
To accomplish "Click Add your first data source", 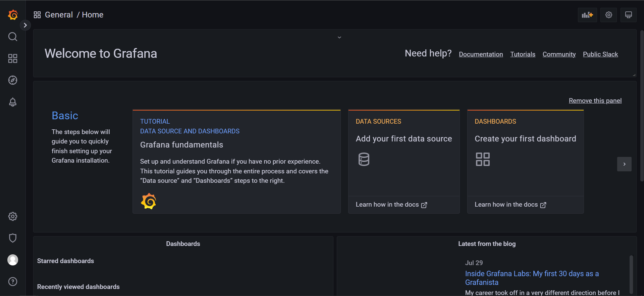I will [404, 139].
